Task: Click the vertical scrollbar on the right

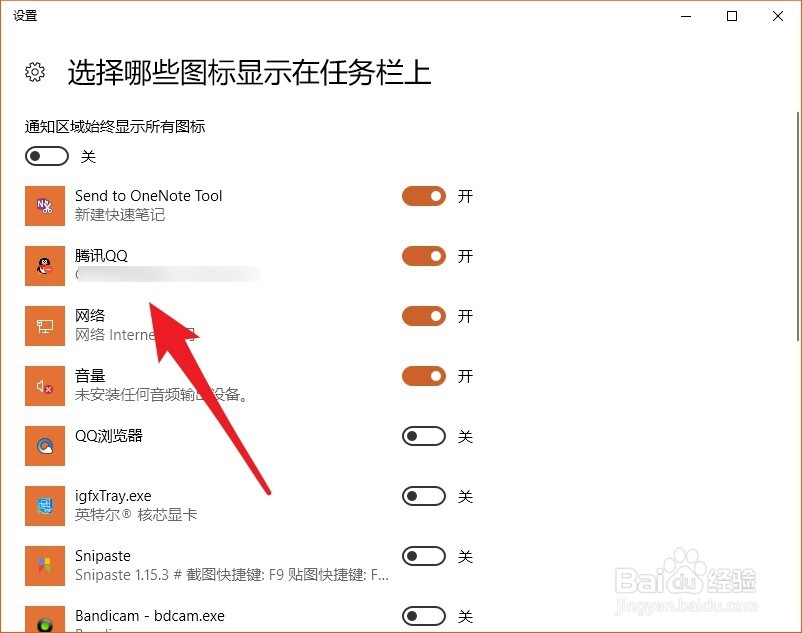Action: click(798, 226)
